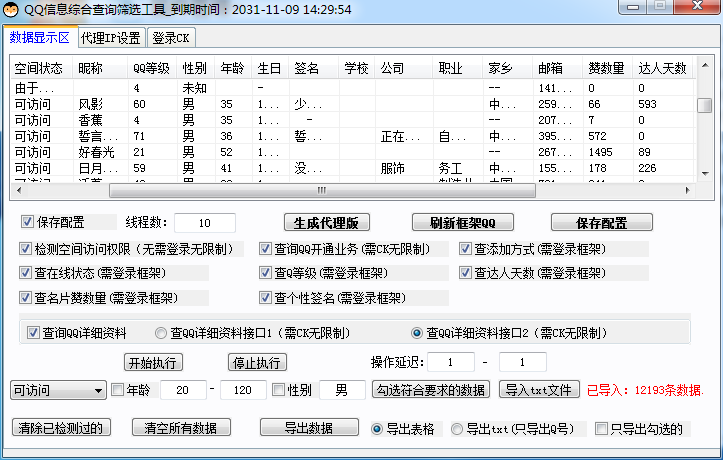
Task: Toggle 查在线状态 checkbox
Action: (x=25, y=273)
